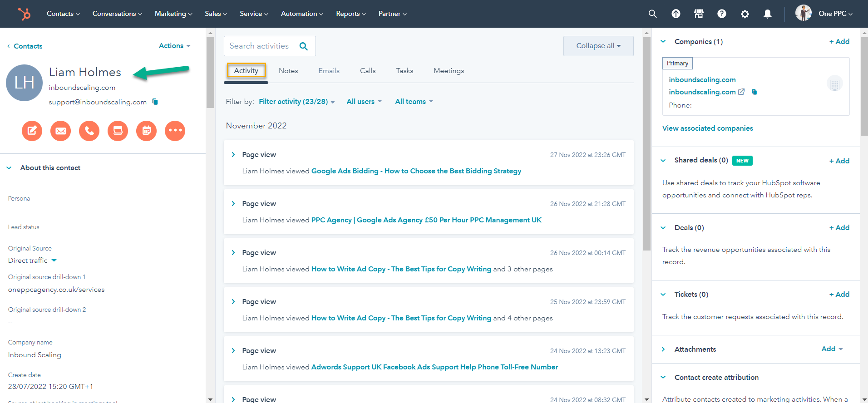Image resolution: width=868 pixels, height=403 pixels.
Task: Open the All teams filter
Action: pos(414,102)
